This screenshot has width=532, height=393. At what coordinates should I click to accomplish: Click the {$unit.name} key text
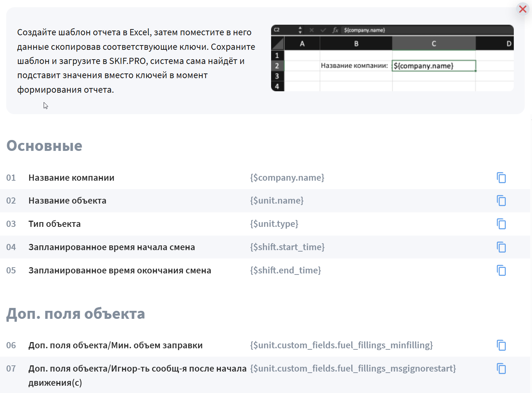click(277, 201)
